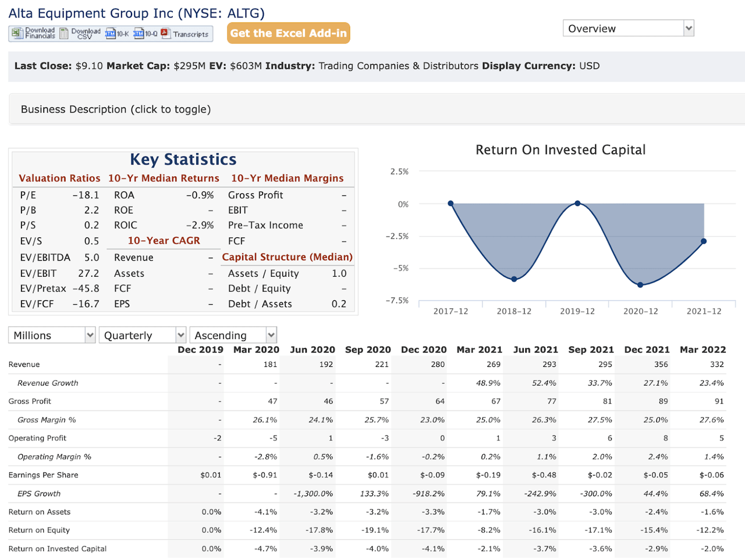
Task: Click the Return On Invested Capital chart title
Action: coord(560,150)
